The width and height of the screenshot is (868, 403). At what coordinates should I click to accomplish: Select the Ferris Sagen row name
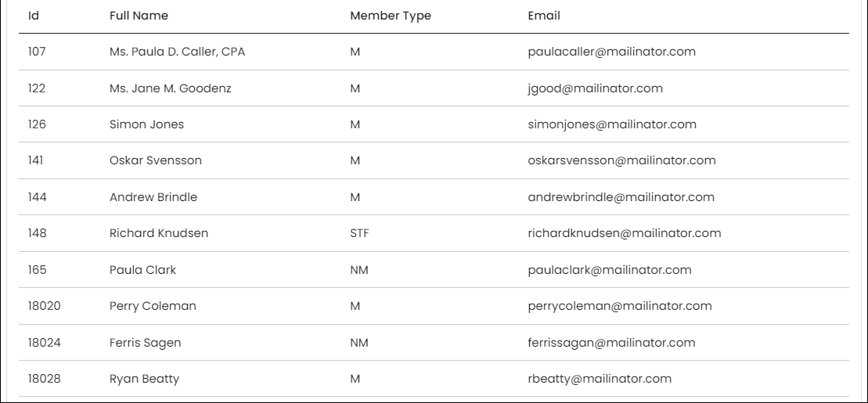click(145, 343)
